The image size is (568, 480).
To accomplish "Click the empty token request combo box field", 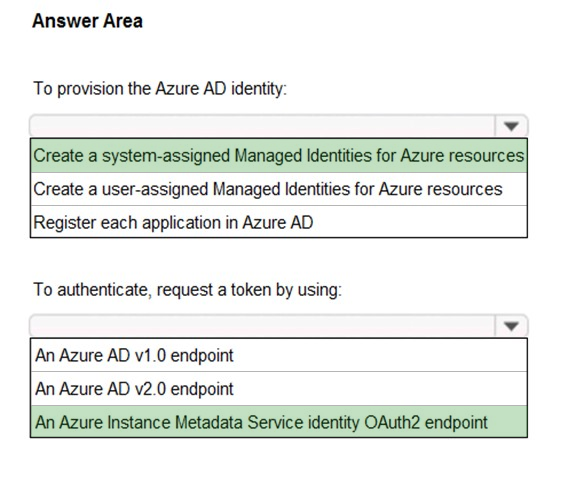I will tap(262, 326).
